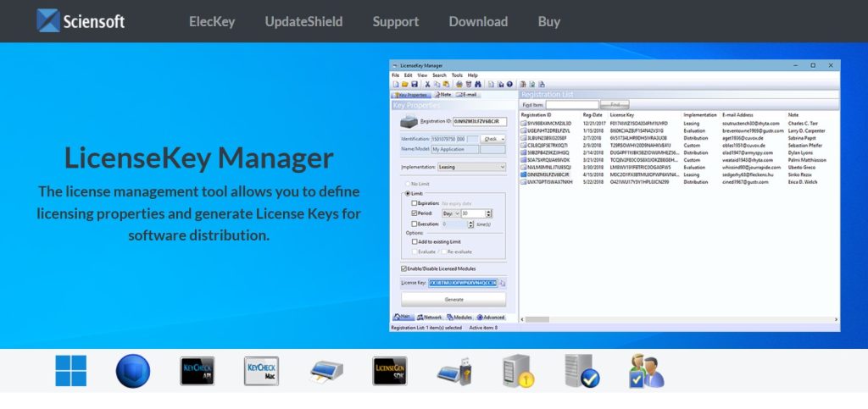Screen dimensions: 868x409
Task: Open the Implementation Leasing dropdown
Action: tap(471, 166)
